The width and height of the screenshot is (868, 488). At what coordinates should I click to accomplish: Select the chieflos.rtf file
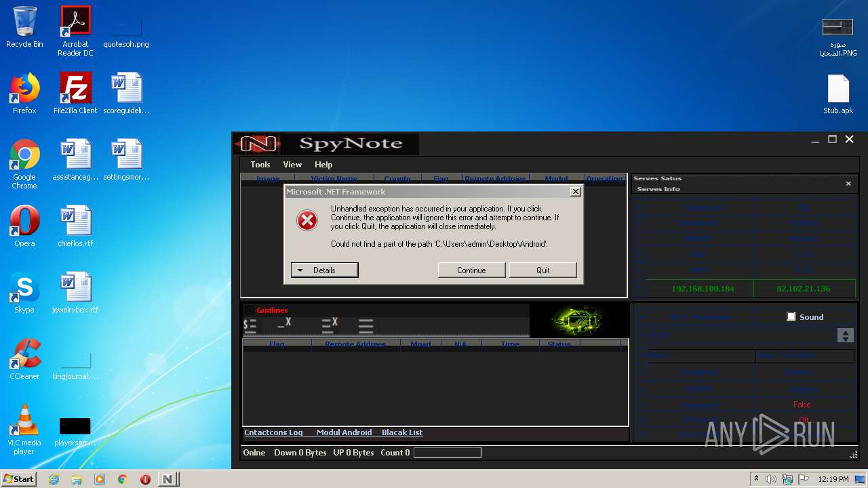click(x=75, y=226)
